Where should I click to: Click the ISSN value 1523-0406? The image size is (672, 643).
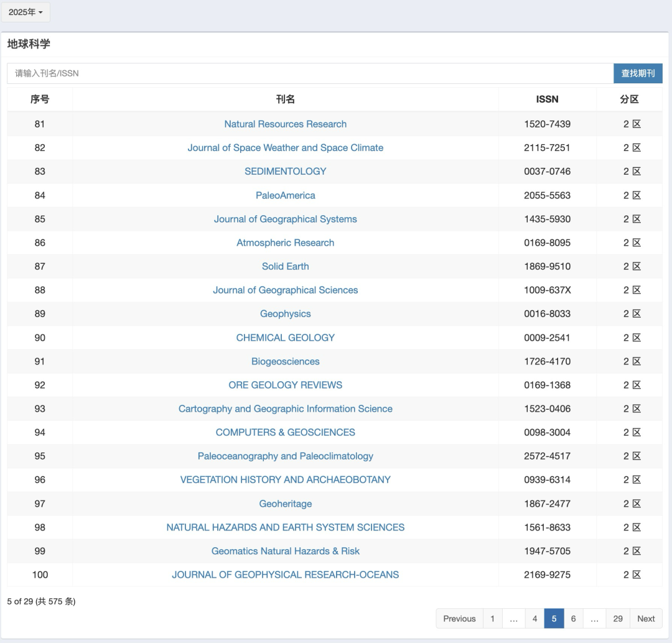click(548, 409)
